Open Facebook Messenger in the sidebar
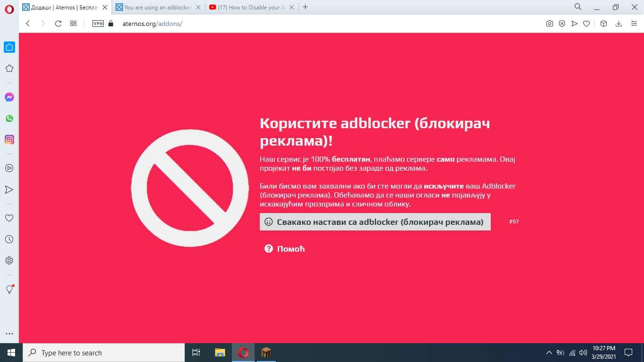The image size is (644, 362). [9, 97]
